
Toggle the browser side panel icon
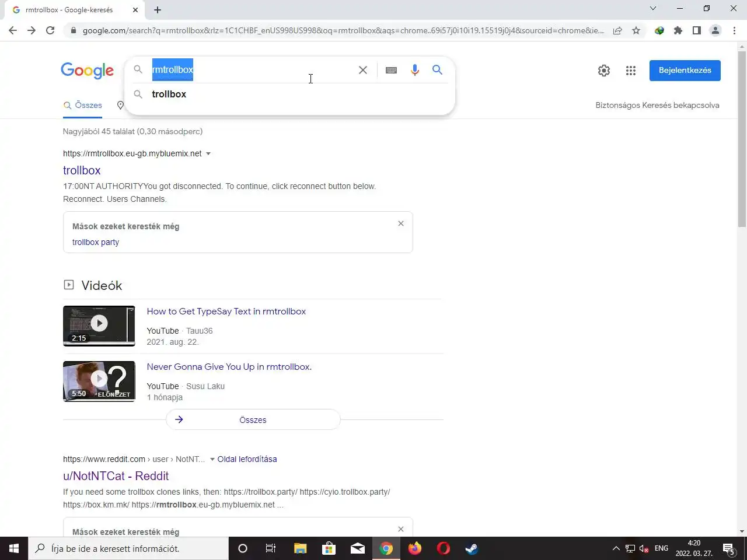coord(697,30)
